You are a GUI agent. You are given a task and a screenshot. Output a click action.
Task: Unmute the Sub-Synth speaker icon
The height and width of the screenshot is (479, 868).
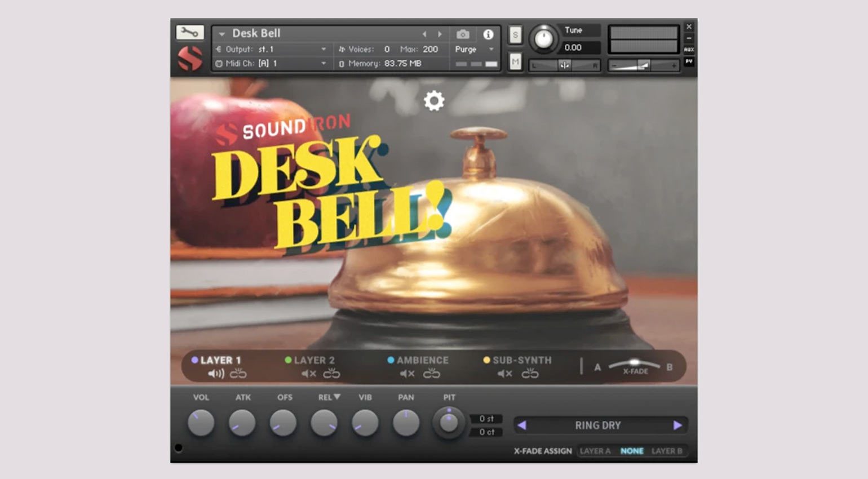(x=504, y=374)
